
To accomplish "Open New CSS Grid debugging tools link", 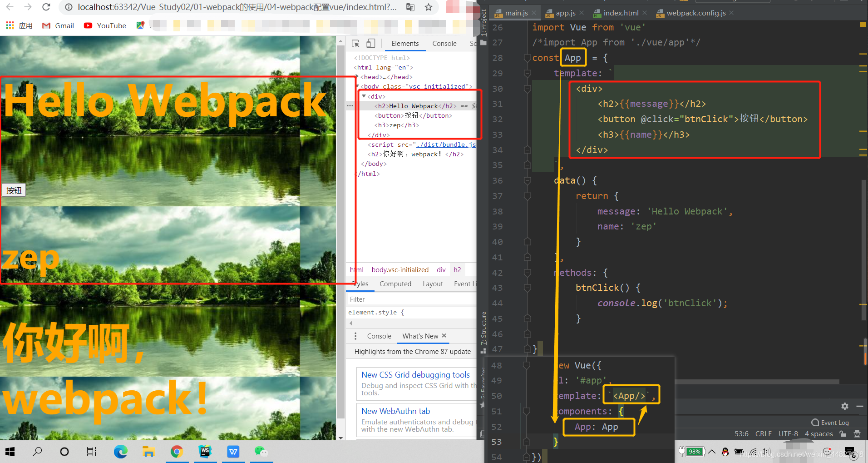I will (415, 375).
